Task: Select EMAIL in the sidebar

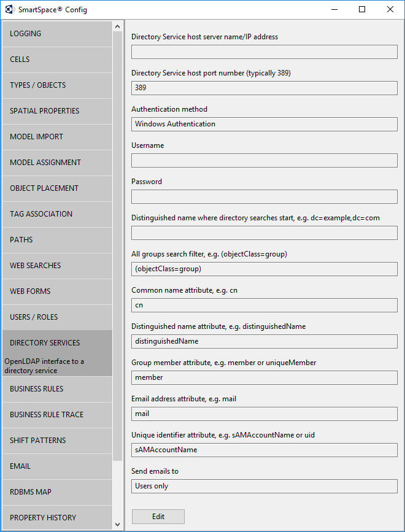Action: point(57,466)
